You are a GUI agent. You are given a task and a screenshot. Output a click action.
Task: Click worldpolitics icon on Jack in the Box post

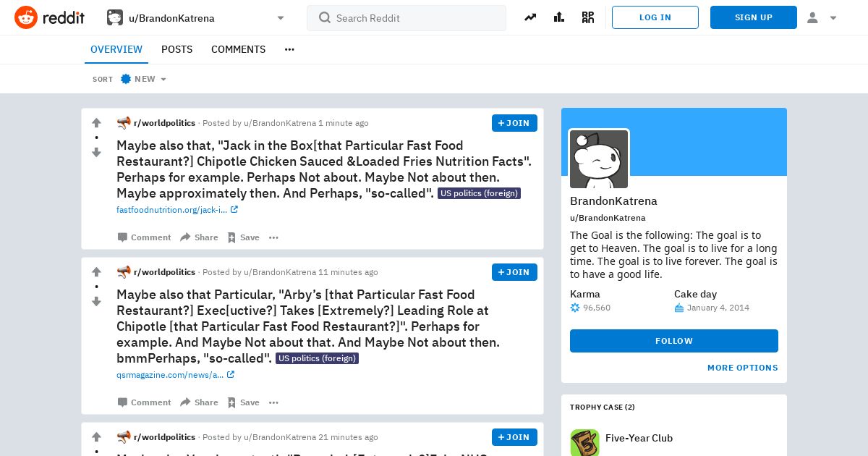pyautogui.click(x=124, y=123)
